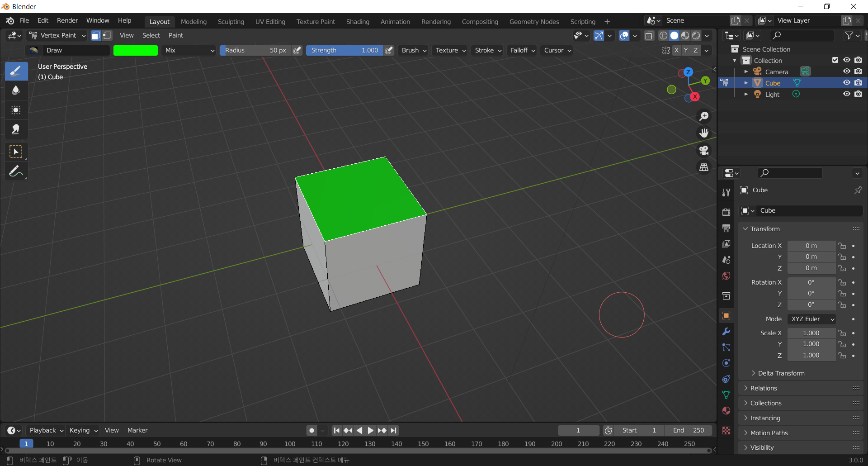
Task: Disable Cube in renders camera icon
Action: 858,83
